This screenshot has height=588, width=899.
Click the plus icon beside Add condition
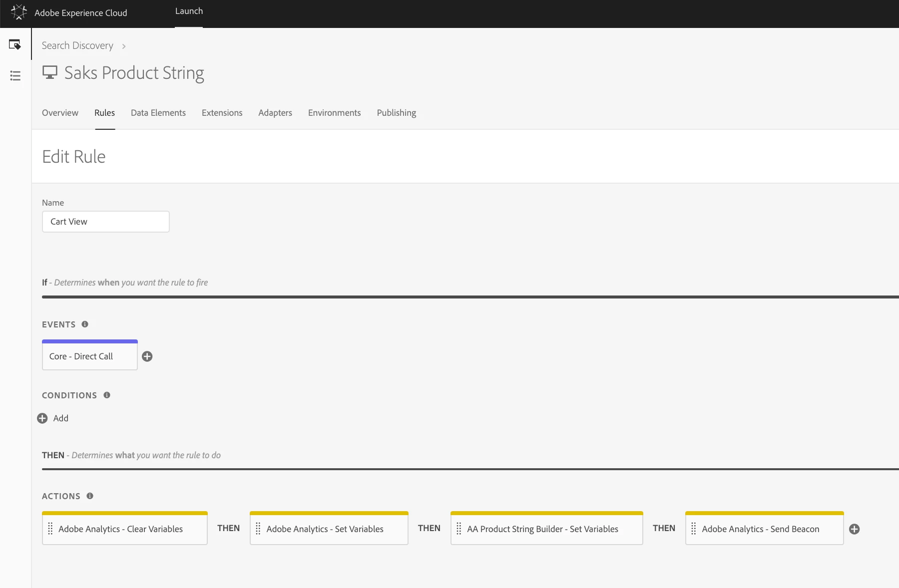42,418
